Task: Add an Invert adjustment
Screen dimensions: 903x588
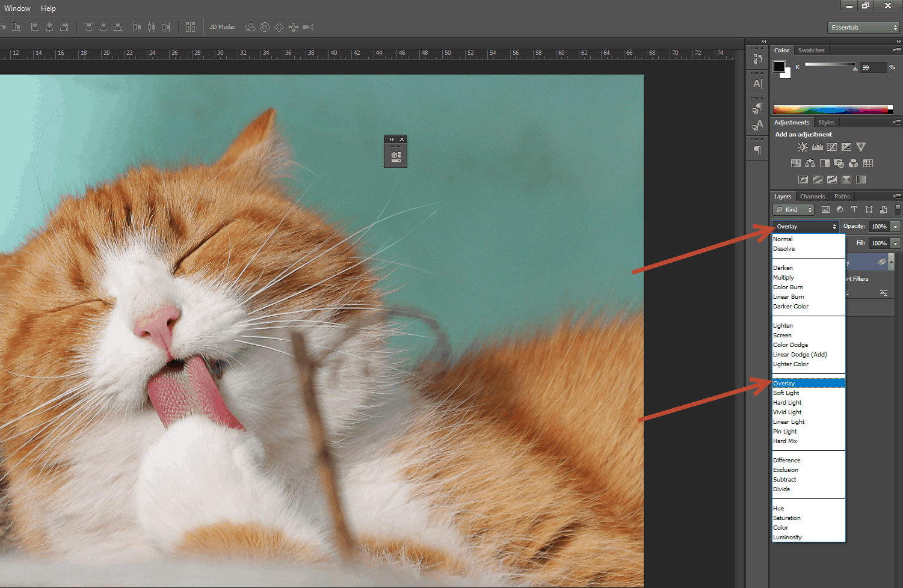Action: pyautogui.click(x=803, y=179)
